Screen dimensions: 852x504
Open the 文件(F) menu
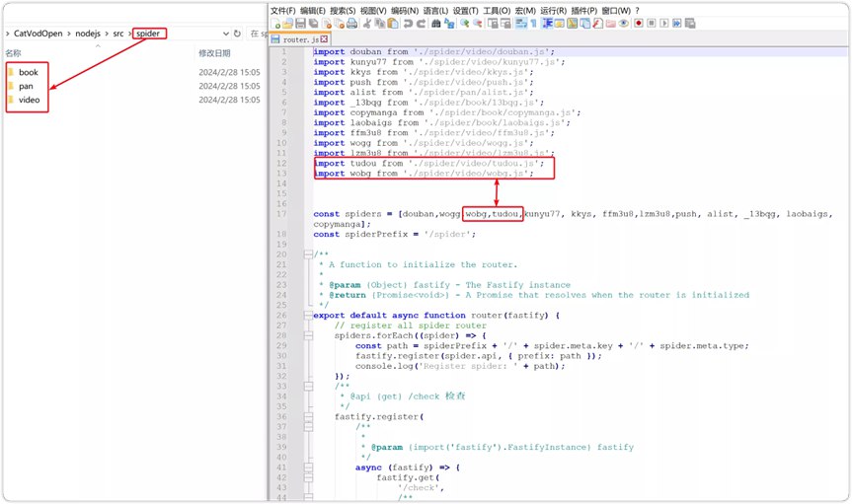pyautogui.click(x=284, y=10)
